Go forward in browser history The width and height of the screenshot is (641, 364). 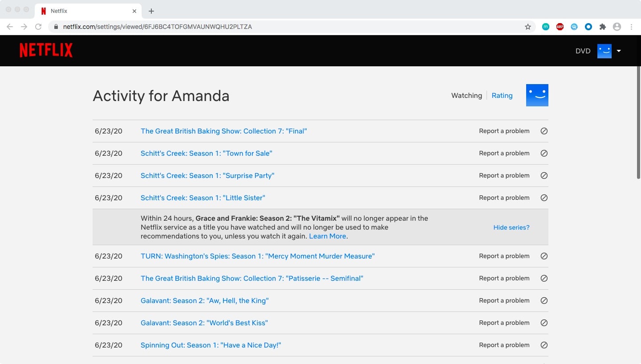click(x=24, y=27)
